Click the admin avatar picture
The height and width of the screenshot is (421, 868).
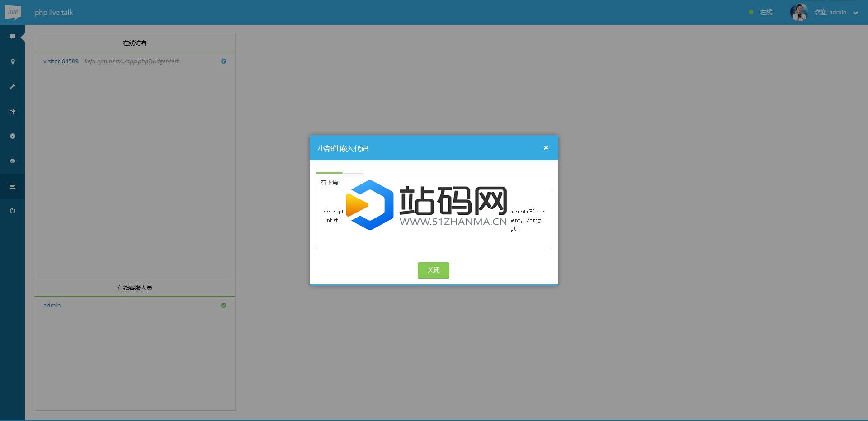click(x=799, y=12)
